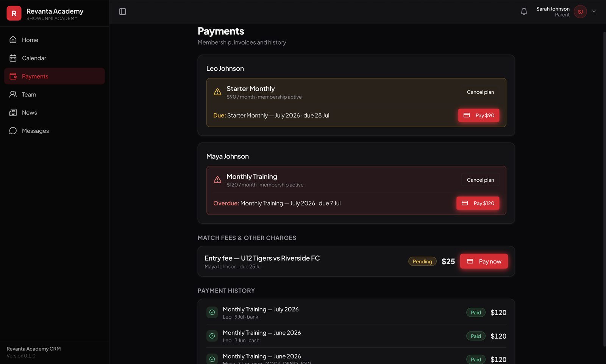The image size is (606, 364).
Task: Click 'Overdue: Monthly Training — July 2026' line
Action: [x=277, y=203]
